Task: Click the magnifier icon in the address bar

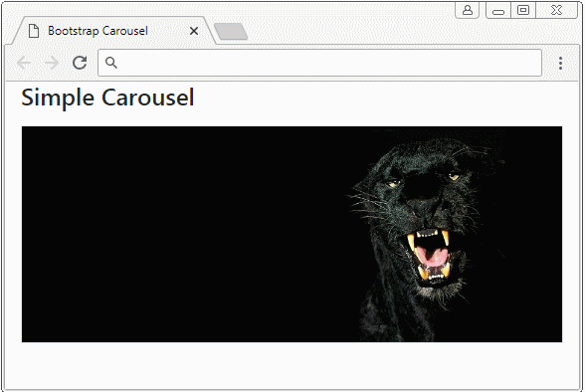Action: 111,63
